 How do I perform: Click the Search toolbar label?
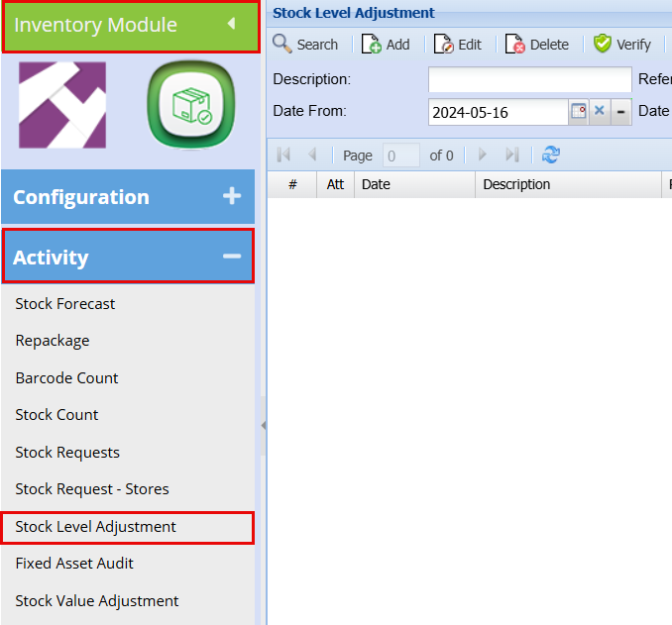[x=317, y=45]
